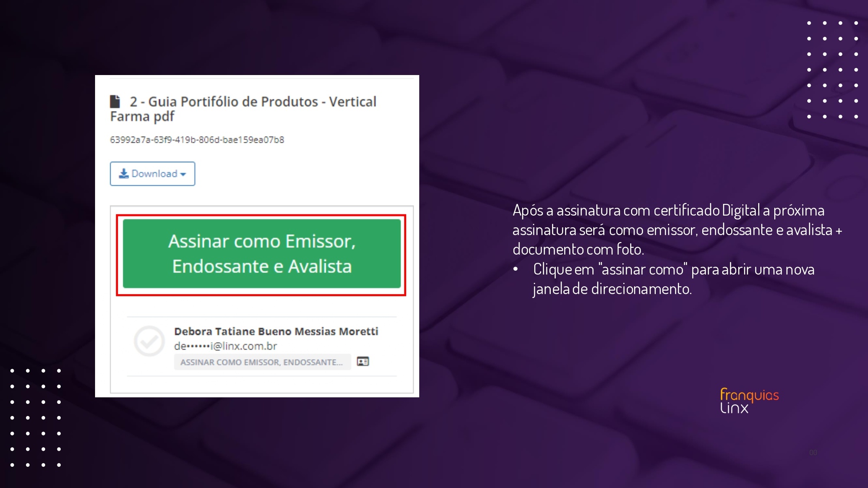Click the bullet point marker
The width and height of the screenshot is (868, 488).
point(516,269)
